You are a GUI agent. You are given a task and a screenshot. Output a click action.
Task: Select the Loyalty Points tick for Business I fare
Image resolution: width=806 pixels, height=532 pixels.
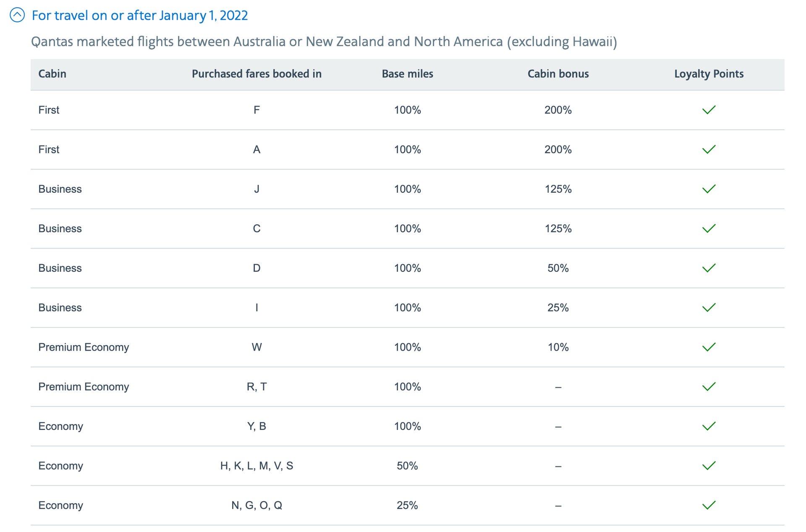tap(709, 307)
